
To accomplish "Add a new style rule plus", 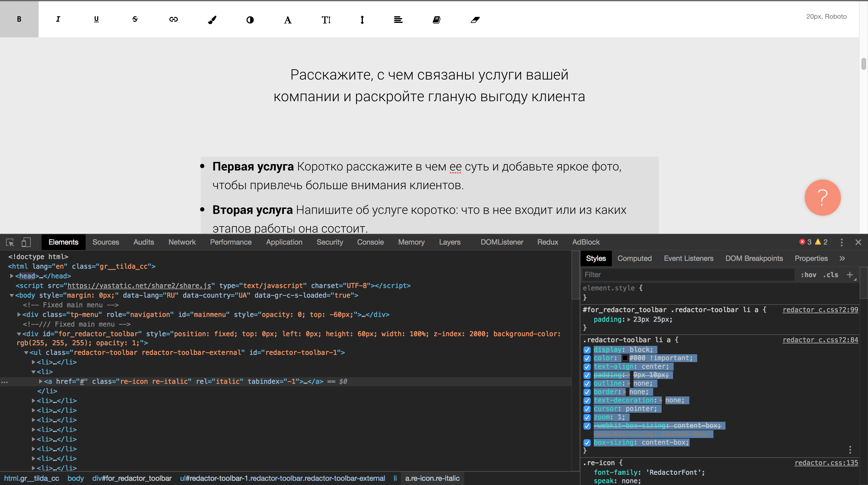I will 850,274.
